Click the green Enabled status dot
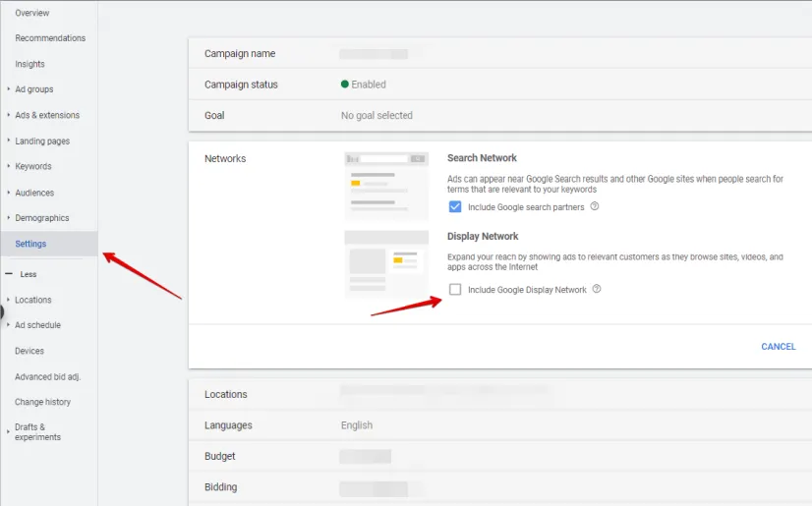The width and height of the screenshot is (812, 506). [344, 84]
